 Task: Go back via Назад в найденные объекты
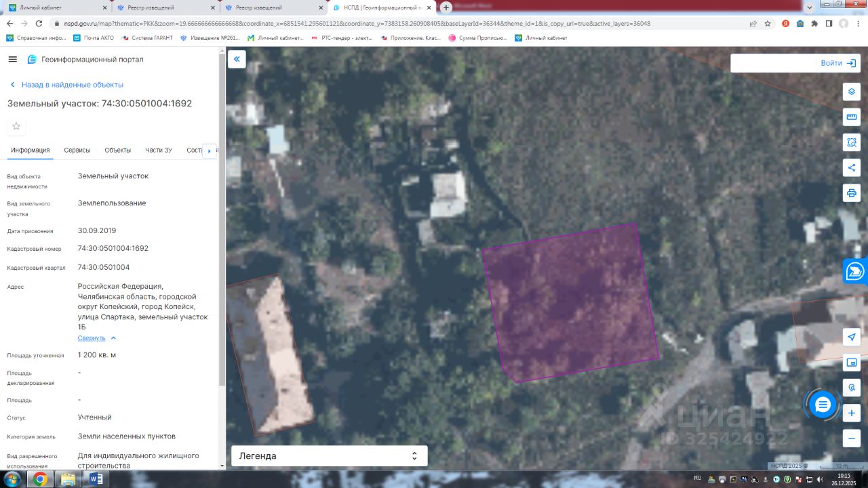(x=66, y=85)
